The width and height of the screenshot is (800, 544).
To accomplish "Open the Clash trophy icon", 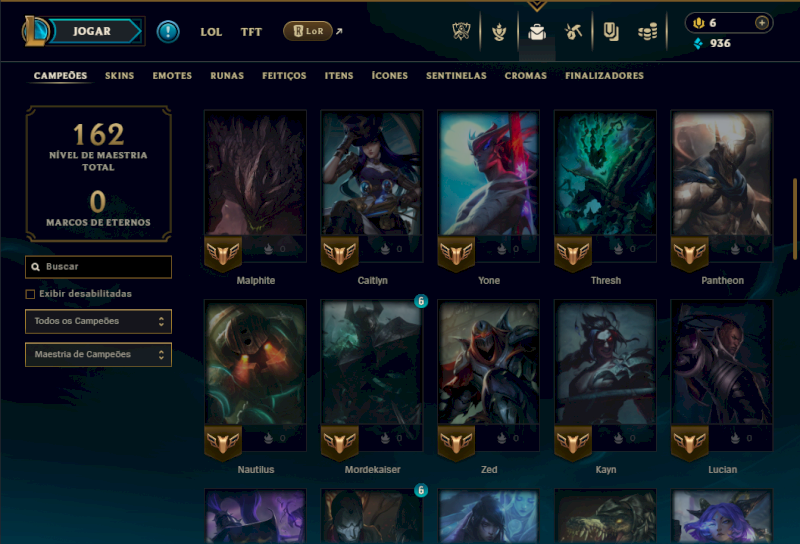I will coord(461,32).
